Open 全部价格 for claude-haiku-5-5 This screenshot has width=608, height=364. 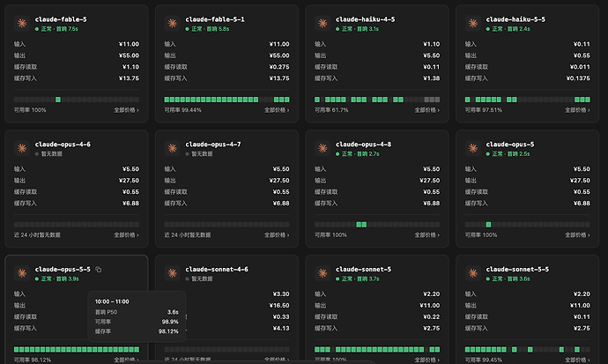point(577,110)
